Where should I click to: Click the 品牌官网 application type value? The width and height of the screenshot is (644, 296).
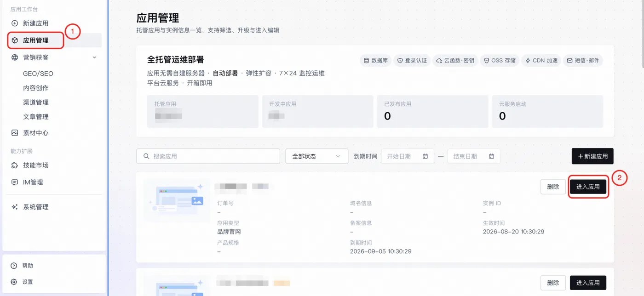(x=229, y=232)
